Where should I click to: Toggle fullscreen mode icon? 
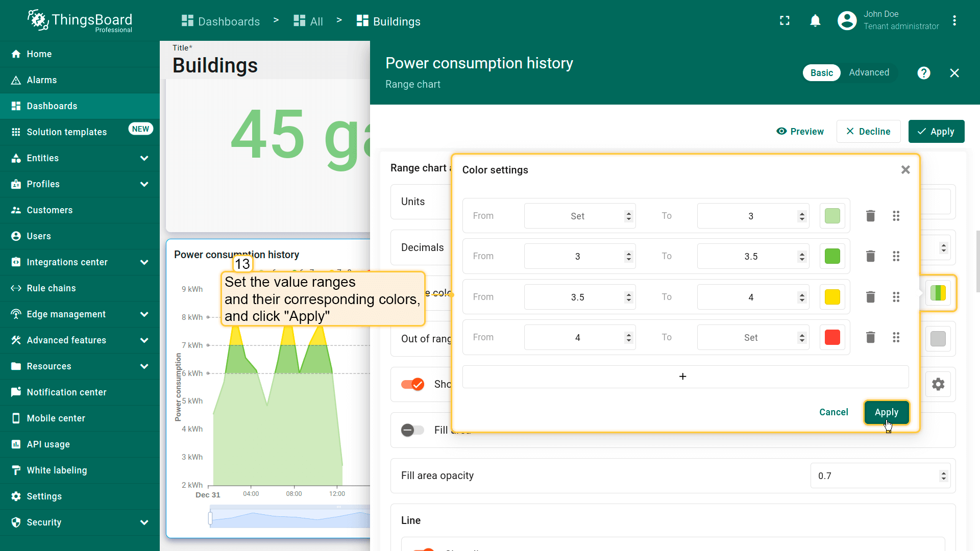[x=785, y=20]
